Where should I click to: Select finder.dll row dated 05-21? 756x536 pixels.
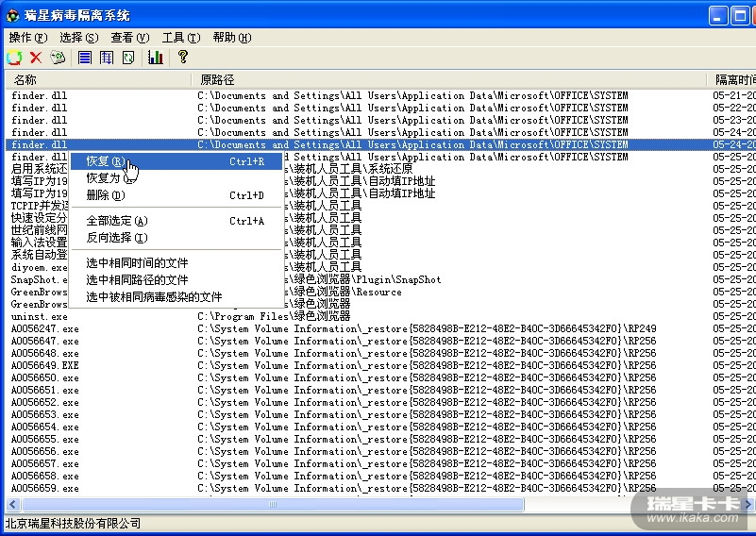(x=380, y=95)
